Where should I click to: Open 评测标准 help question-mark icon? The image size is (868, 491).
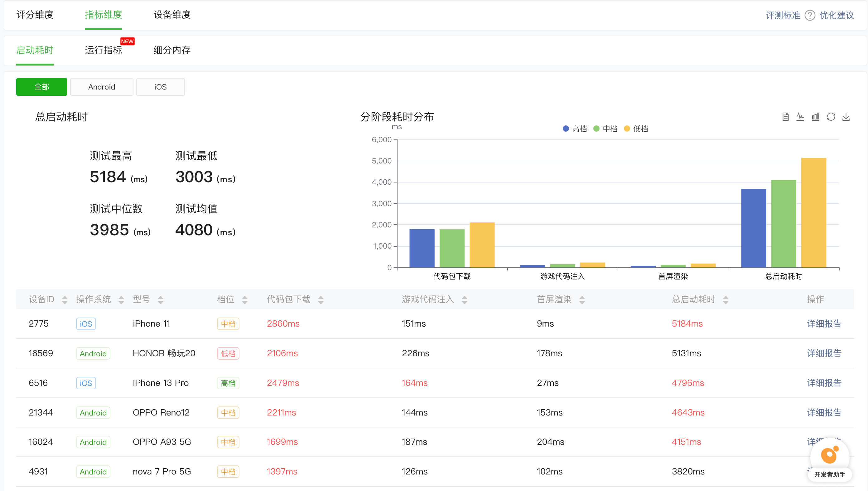pyautogui.click(x=810, y=16)
